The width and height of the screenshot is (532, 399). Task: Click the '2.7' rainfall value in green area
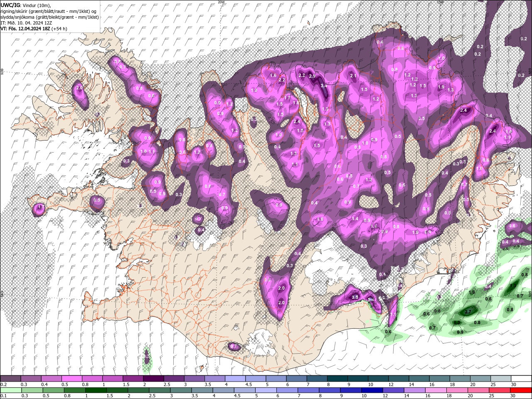click(x=468, y=312)
